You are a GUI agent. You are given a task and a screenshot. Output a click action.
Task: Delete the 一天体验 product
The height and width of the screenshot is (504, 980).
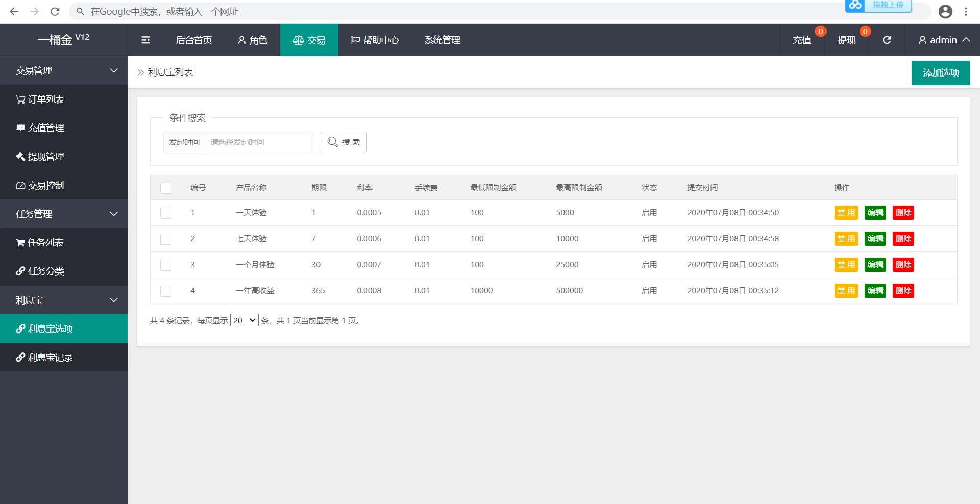click(x=903, y=213)
